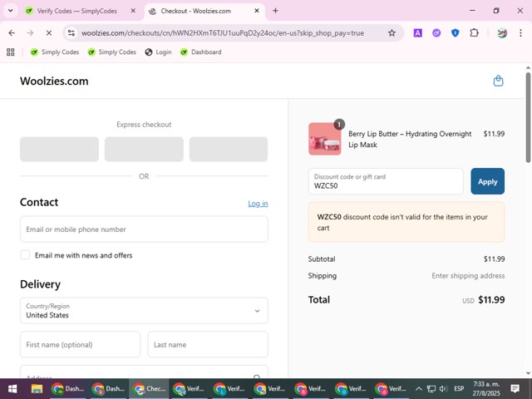Expand Country/Region dropdown
This screenshot has height=399, width=532.
(x=144, y=310)
